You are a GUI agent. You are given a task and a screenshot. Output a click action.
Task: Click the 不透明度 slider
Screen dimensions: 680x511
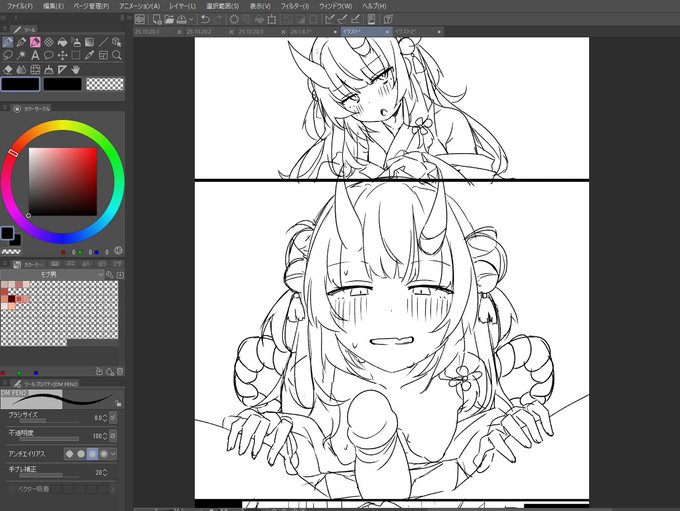(49, 439)
